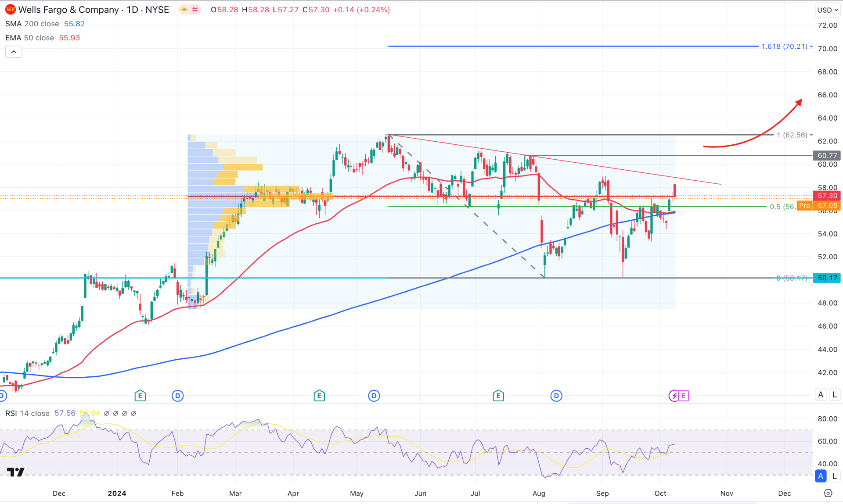843x504 pixels.
Task: Toggle log scale L on price pane
Action: (835, 394)
